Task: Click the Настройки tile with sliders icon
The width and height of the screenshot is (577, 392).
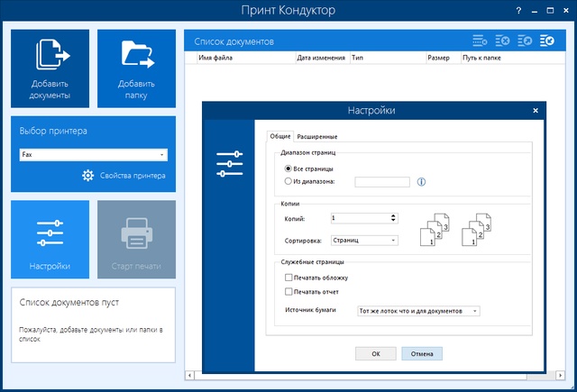Action: coord(50,240)
